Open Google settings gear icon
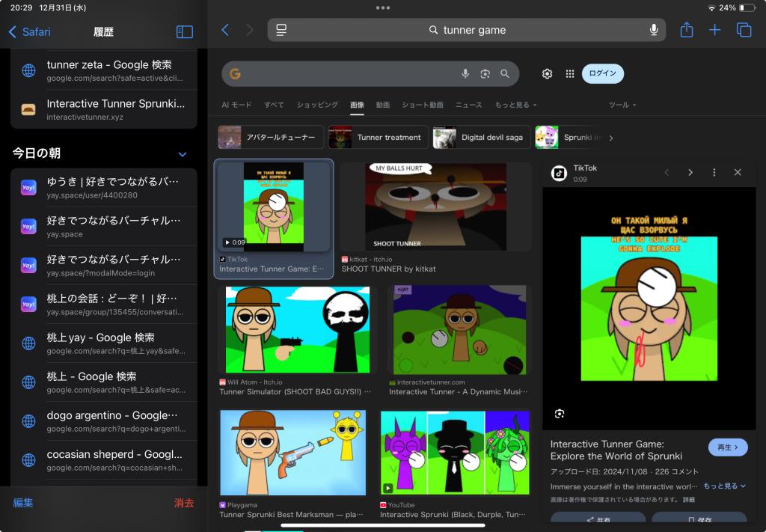Viewport: 766px width, 532px height. (547, 73)
